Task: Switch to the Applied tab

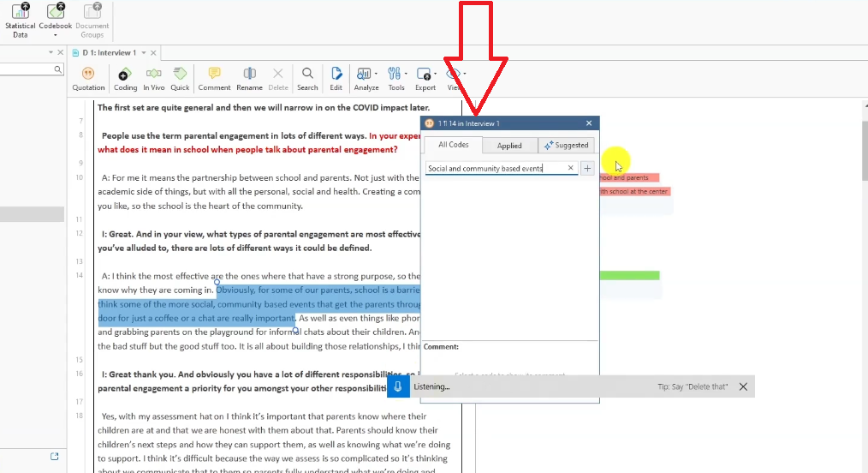Action: click(509, 146)
